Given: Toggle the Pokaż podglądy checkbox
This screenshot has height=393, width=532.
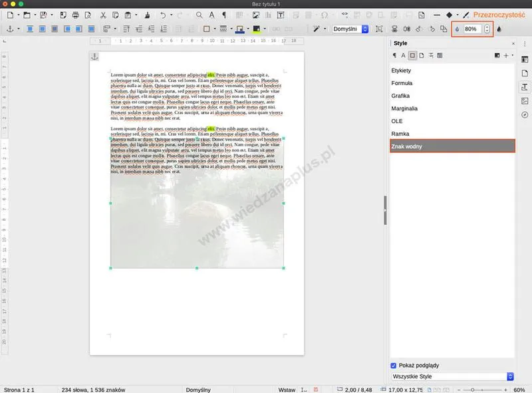Looking at the screenshot, I should point(393,366).
